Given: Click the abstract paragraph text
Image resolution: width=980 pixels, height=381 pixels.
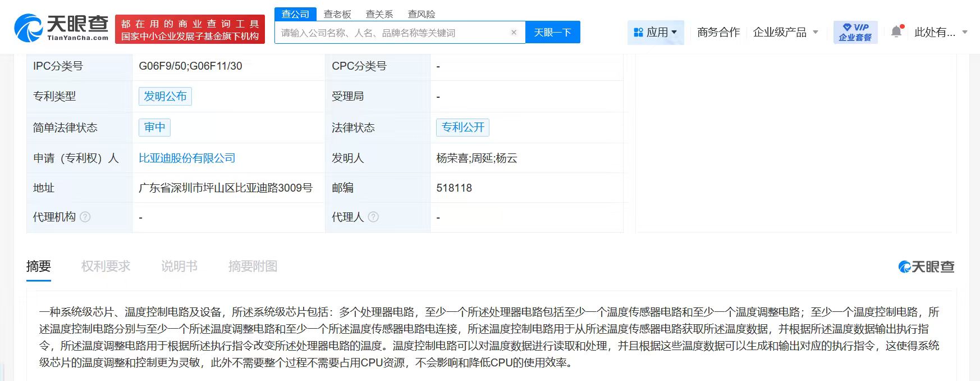Looking at the screenshot, I should (489, 337).
